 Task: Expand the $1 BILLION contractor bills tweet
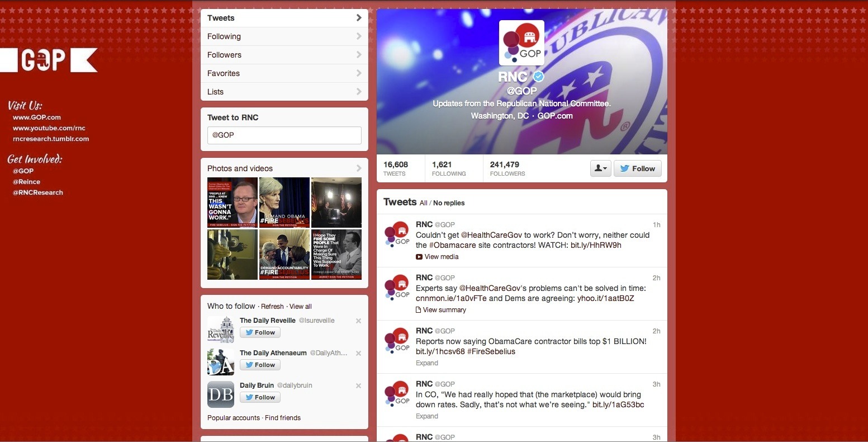coord(427,363)
